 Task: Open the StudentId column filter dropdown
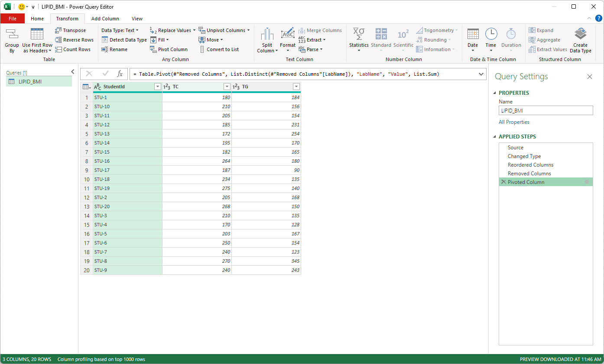[x=157, y=87]
